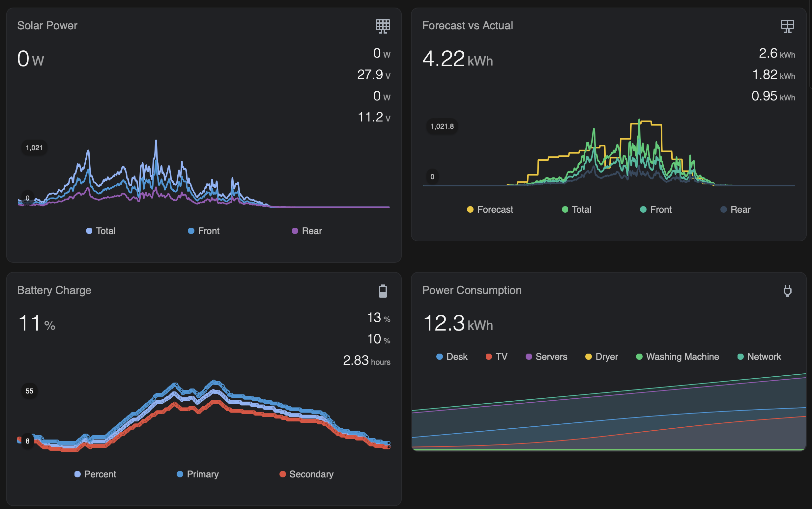
Task: Open the Forecast vs Actual card title
Action: click(x=467, y=26)
